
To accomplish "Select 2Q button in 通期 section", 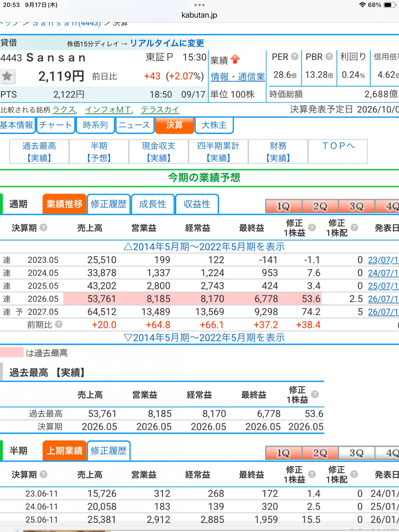I will [320, 206].
